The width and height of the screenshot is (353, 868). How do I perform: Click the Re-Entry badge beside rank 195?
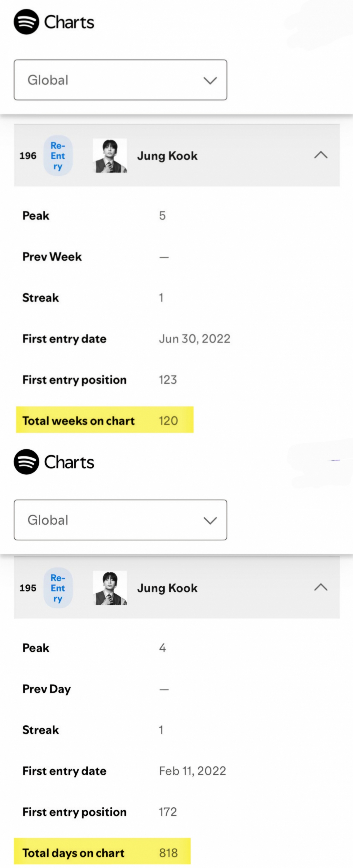tap(58, 588)
